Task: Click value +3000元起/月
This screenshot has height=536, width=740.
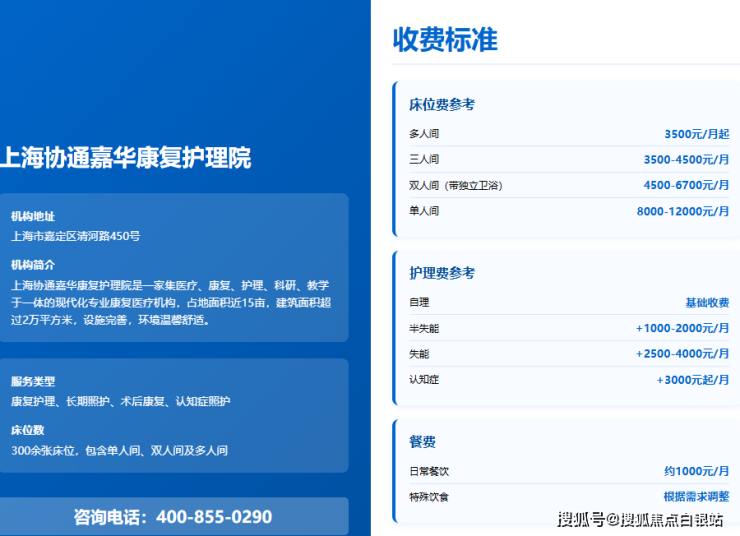Action: point(693,379)
